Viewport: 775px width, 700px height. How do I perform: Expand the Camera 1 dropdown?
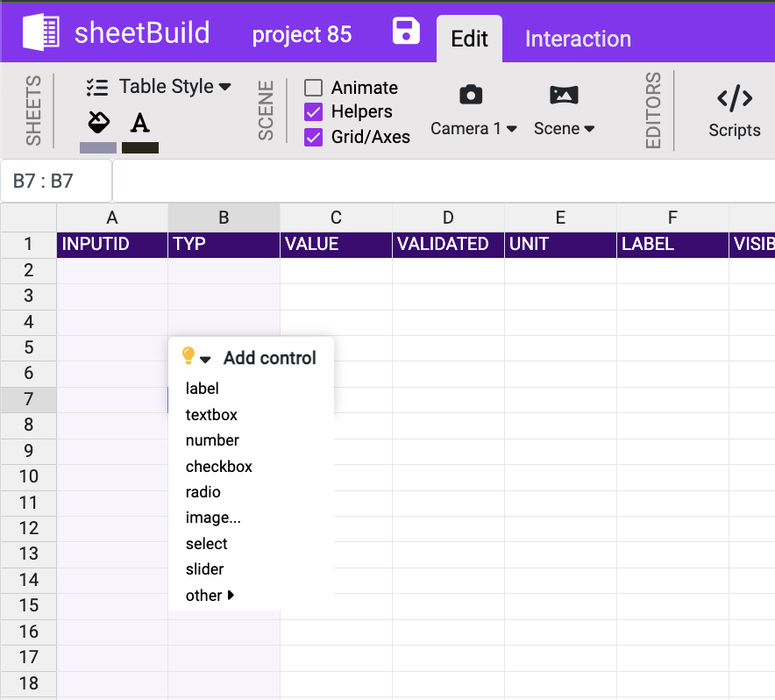pos(473,128)
